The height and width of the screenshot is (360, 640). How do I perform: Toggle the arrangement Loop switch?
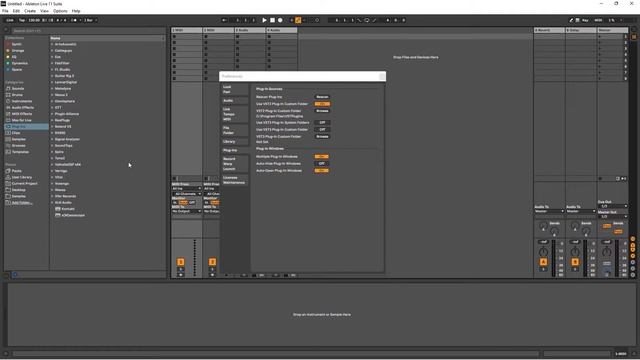[x=367, y=20]
